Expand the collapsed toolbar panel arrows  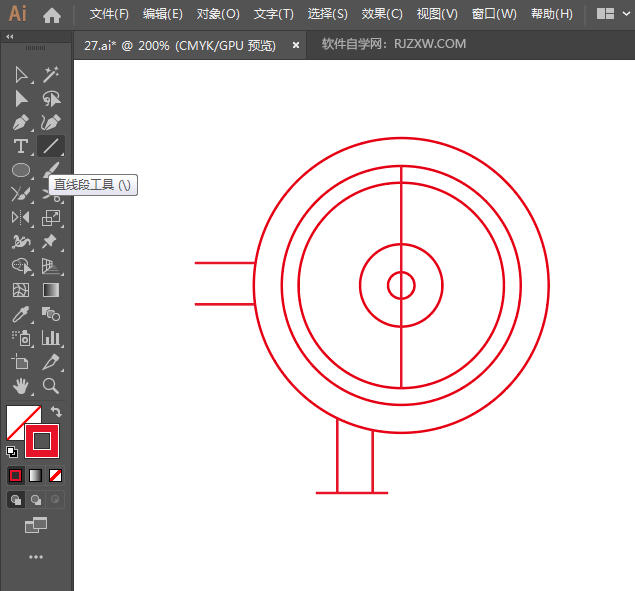(x=10, y=36)
